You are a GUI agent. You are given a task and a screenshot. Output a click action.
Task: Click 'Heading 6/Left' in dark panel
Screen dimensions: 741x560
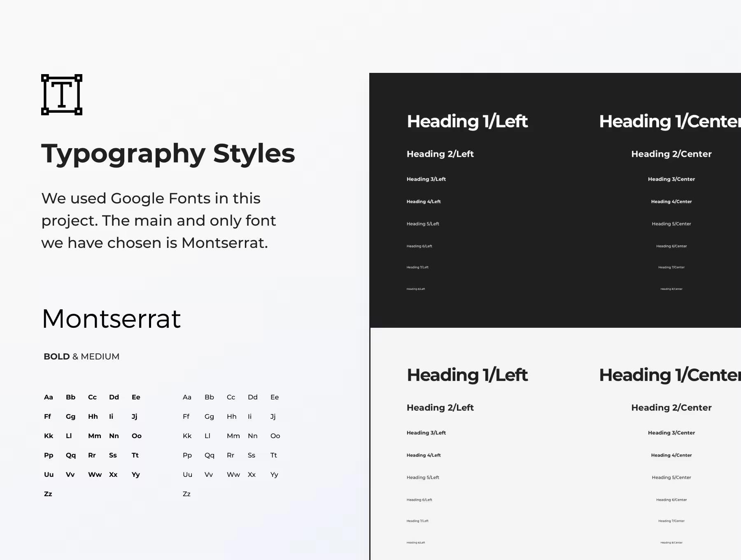tap(419, 246)
